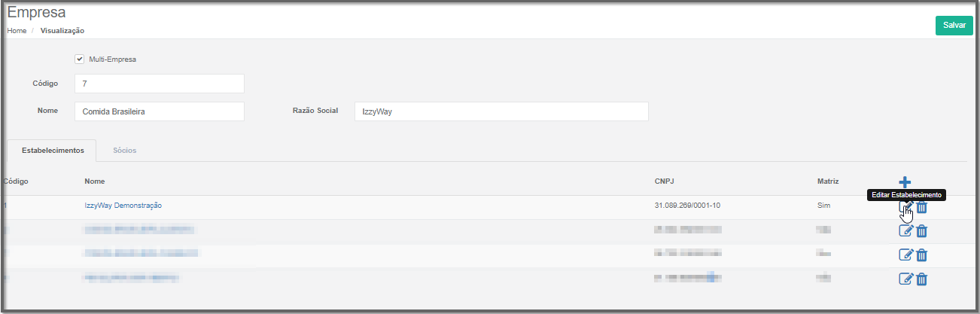Click the blue plus icon to add establishment

905,182
